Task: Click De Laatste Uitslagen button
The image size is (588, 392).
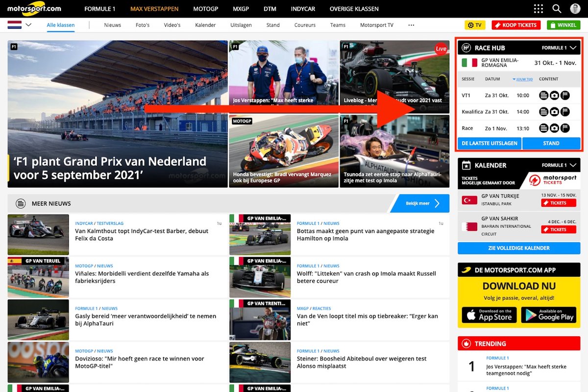Action: coord(490,143)
